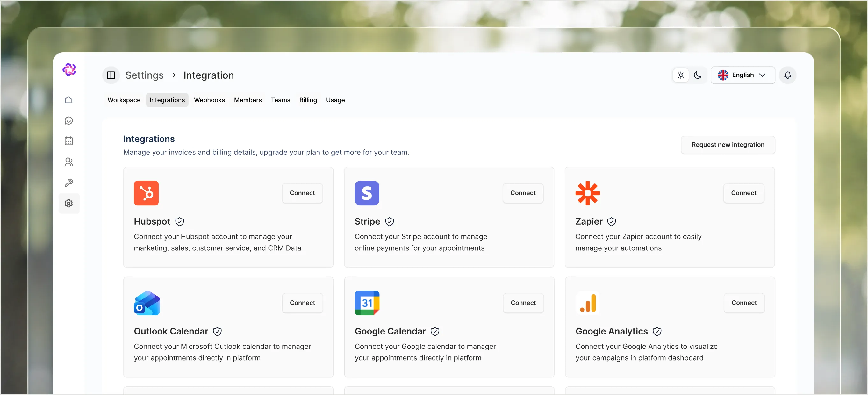Select the Integrations tab
This screenshot has height=395, width=868.
click(x=167, y=100)
